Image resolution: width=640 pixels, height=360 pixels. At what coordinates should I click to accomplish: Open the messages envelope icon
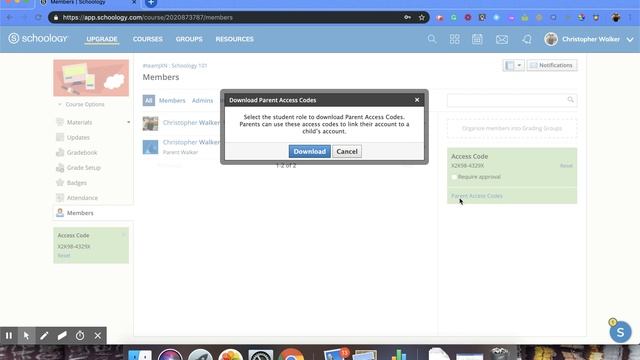(x=502, y=39)
